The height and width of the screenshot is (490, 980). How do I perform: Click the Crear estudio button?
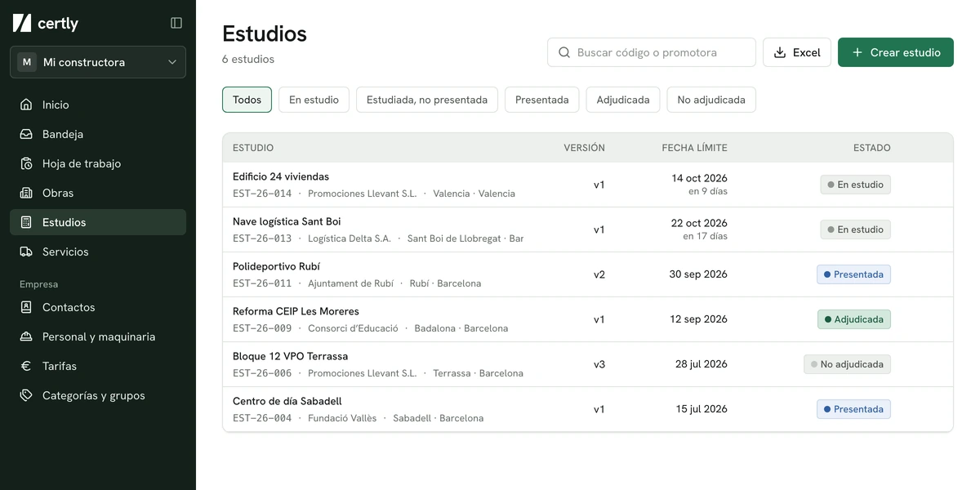pos(896,52)
